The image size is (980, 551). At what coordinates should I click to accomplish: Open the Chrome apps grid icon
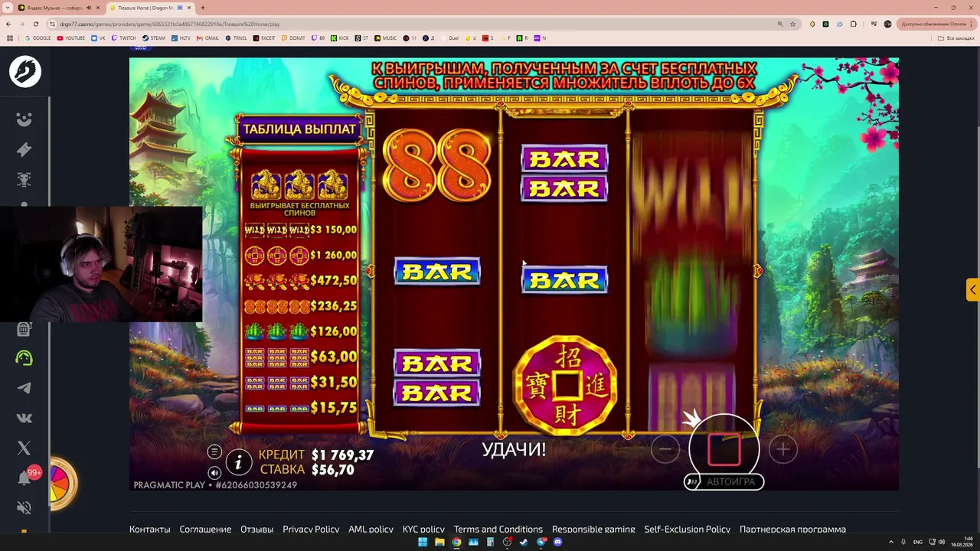pos(10,37)
